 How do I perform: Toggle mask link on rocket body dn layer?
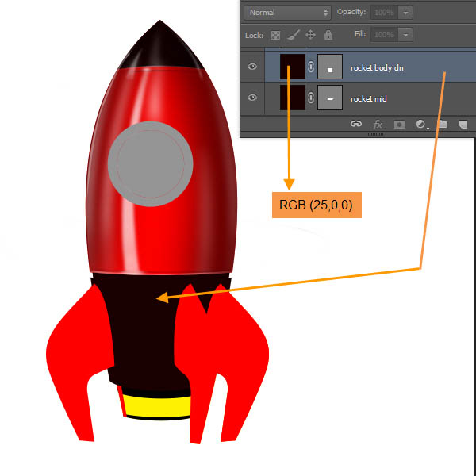(x=311, y=67)
